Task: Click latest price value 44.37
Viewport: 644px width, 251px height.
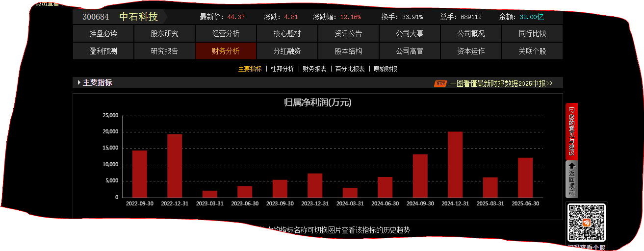Action: pos(236,17)
